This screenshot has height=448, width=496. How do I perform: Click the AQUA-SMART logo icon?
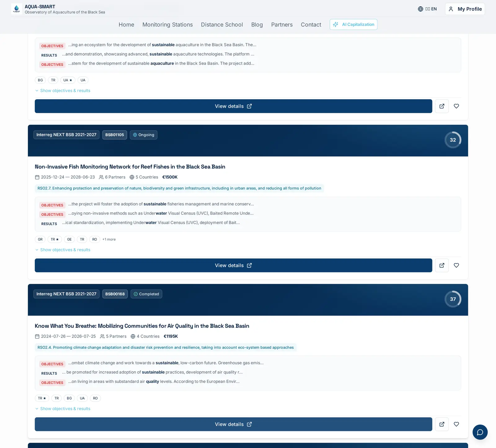(16, 9)
